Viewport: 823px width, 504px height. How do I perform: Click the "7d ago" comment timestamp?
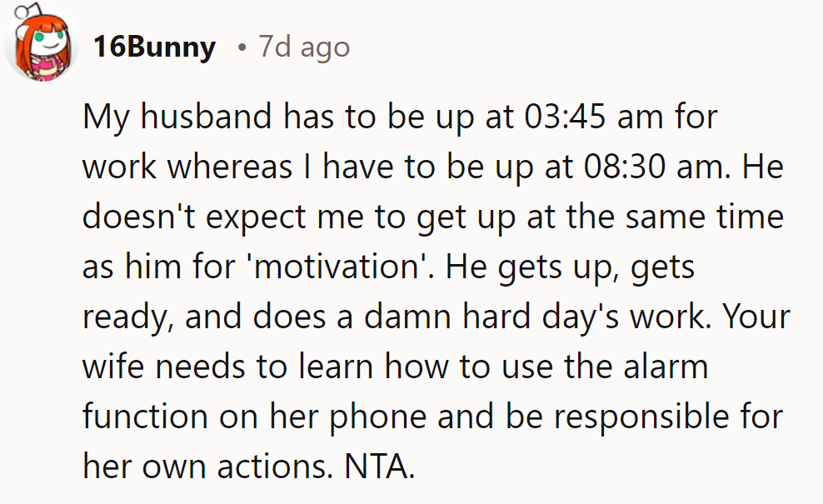[x=304, y=47]
